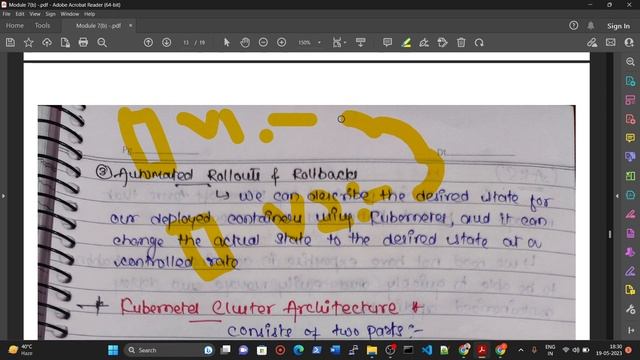The image size is (640, 360).
Task: Select the highlighter pen tool
Action: [406, 42]
